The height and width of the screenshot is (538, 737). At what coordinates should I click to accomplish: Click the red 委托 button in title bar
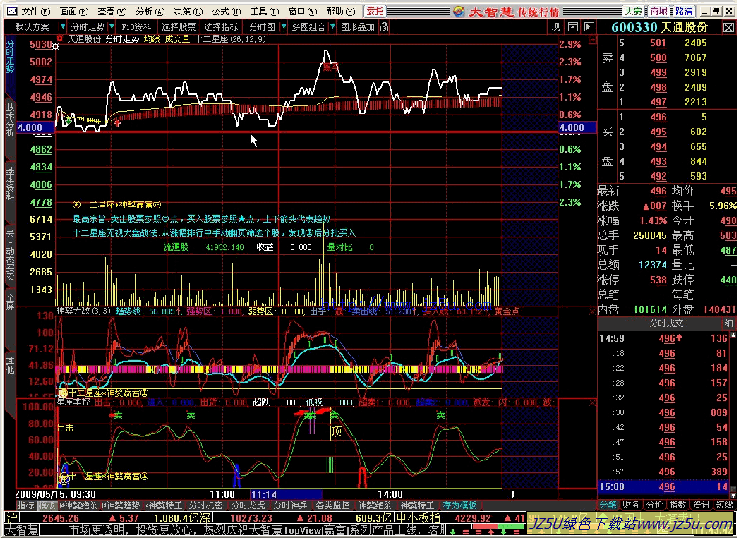pos(375,11)
